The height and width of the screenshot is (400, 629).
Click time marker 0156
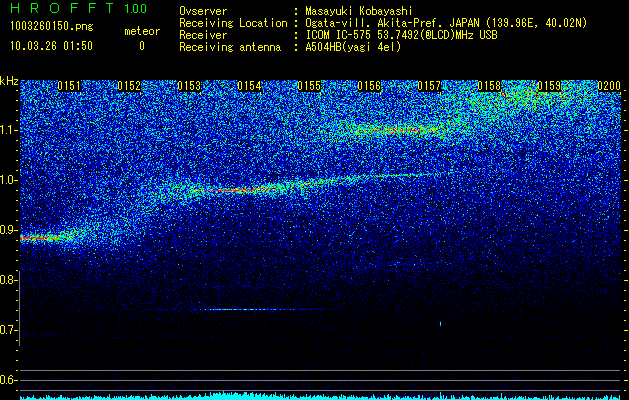pyautogui.click(x=369, y=86)
